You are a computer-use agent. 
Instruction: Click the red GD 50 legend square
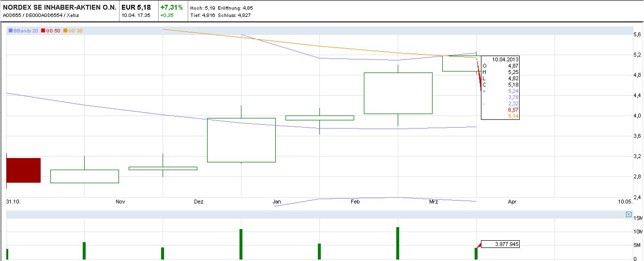coord(43,31)
